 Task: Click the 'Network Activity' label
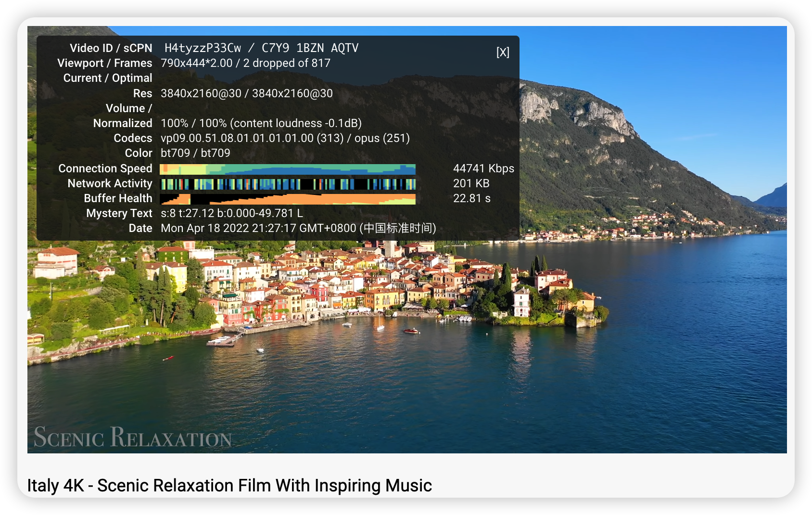[x=110, y=183]
